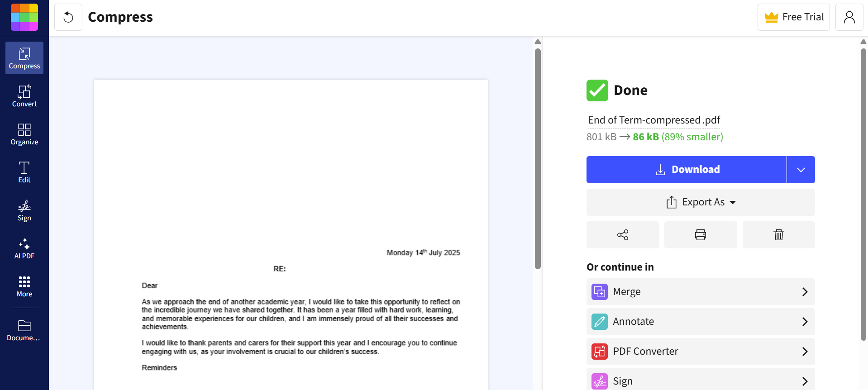Image resolution: width=868 pixels, height=390 pixels.
Task: Click the red PDF Converter icon
Action: coord(600,352)
